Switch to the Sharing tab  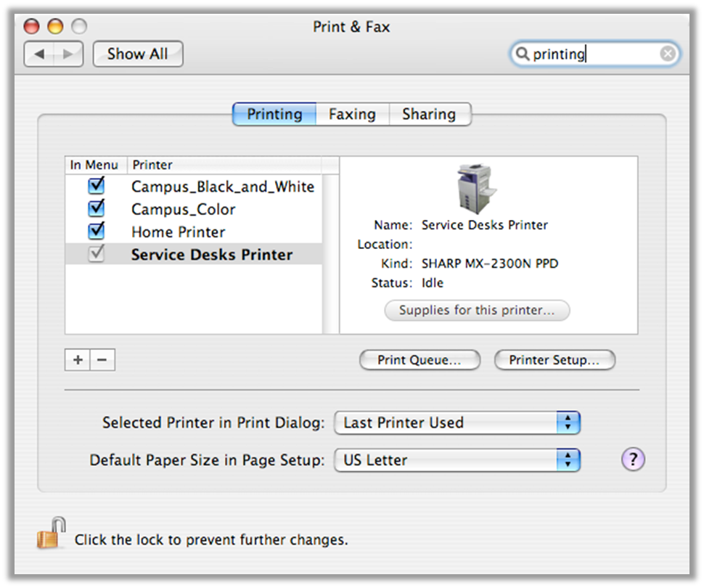[429, 114]
